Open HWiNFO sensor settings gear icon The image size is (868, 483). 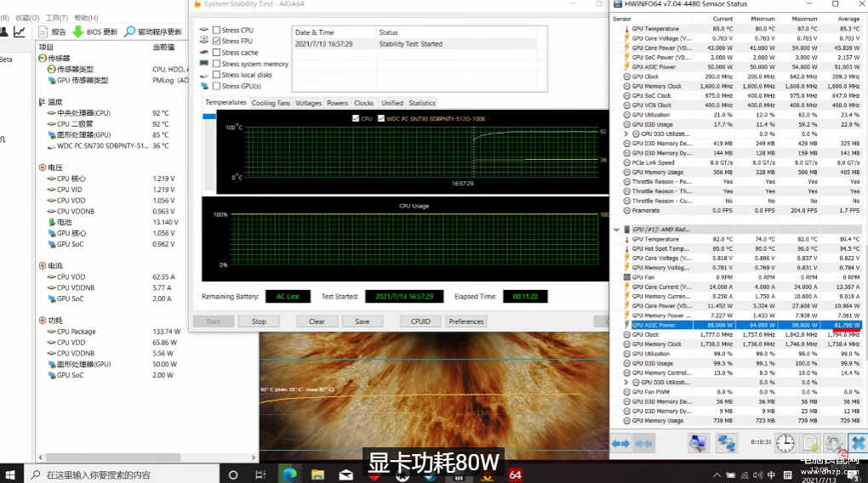[833, 443]
